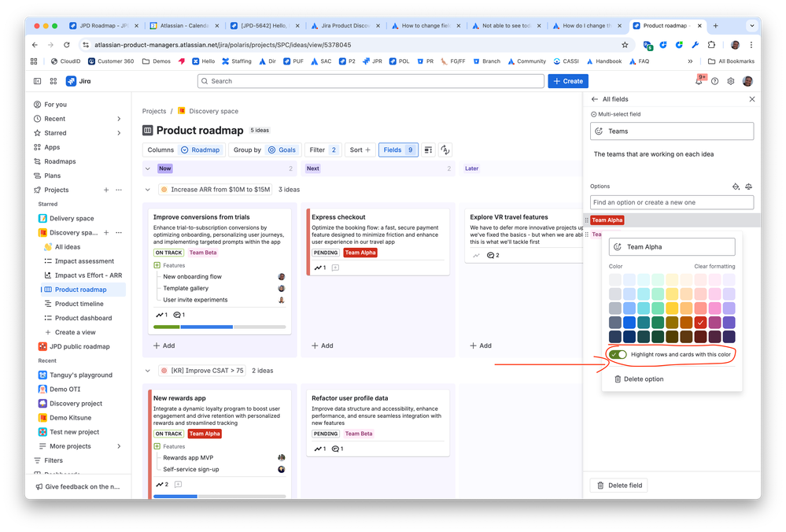This screenshot has width=786, height=532.
Task: Open the Filter options
Action: tap(323, 150)
